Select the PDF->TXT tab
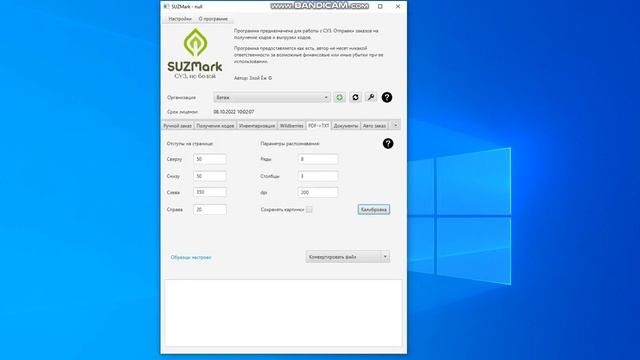This screenshot has height=360, width=640. click(x=318, y=126)
